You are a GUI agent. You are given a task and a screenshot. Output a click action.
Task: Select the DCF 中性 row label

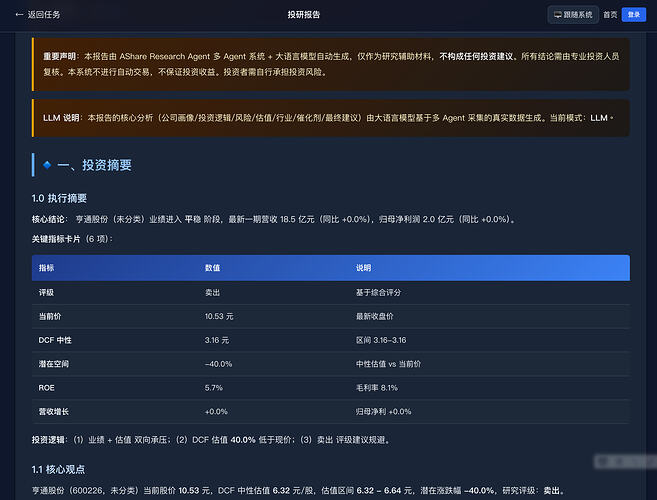click(x=55, y=340)
